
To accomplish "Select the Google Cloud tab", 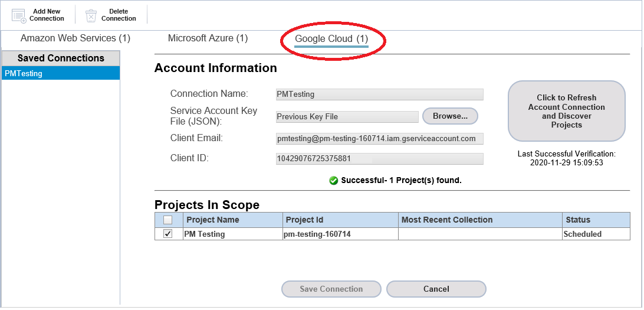I will pyautogui.click(x=331, y=39).
